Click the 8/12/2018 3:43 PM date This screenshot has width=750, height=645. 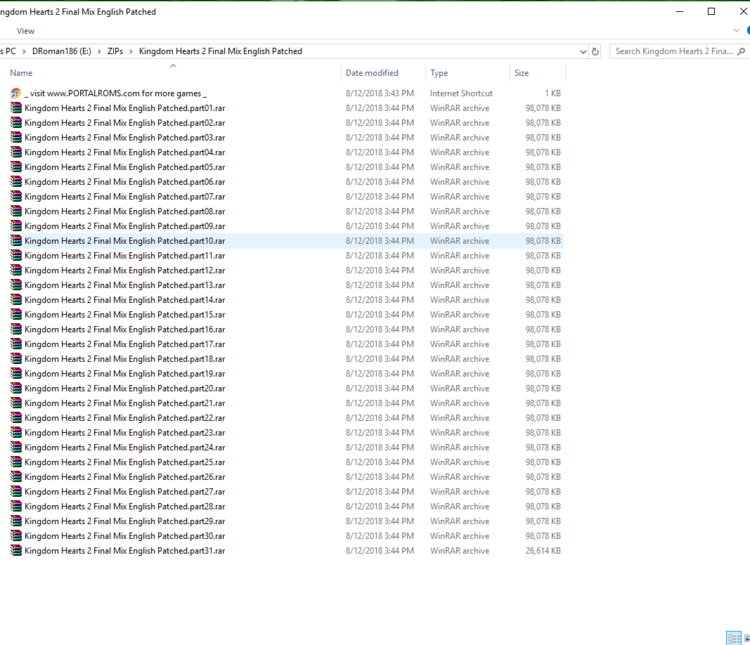click(x=380, y=93)
